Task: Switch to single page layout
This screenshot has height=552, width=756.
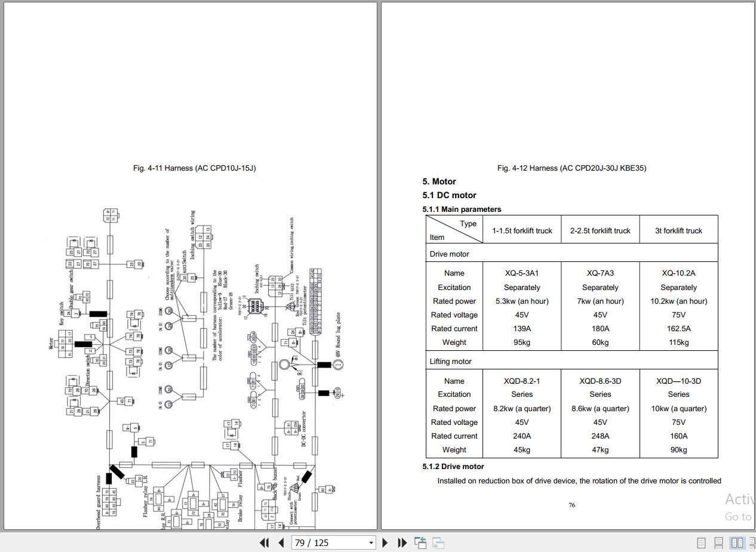Action: coord(702,542)
